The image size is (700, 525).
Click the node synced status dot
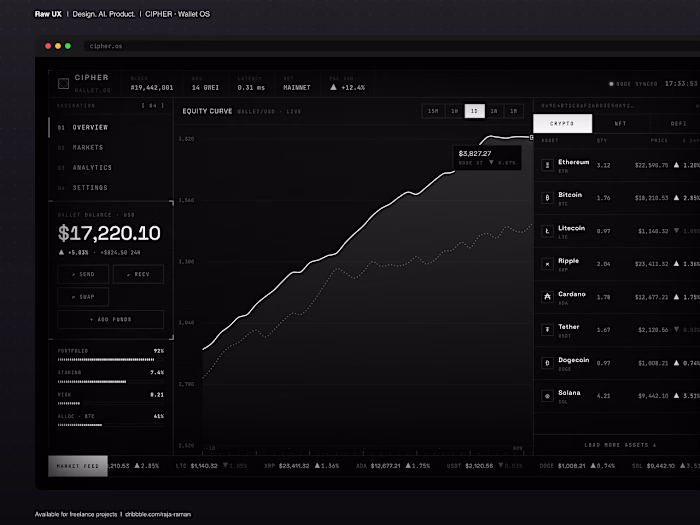[x=611, y=84]
